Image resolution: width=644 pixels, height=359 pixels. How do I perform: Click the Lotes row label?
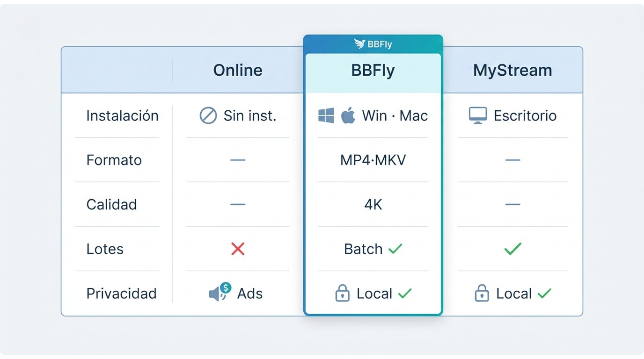(105, 249)
